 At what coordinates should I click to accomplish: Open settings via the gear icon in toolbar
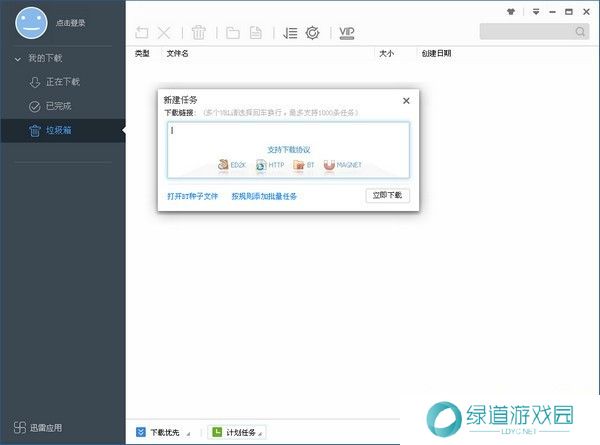[313, 33]
